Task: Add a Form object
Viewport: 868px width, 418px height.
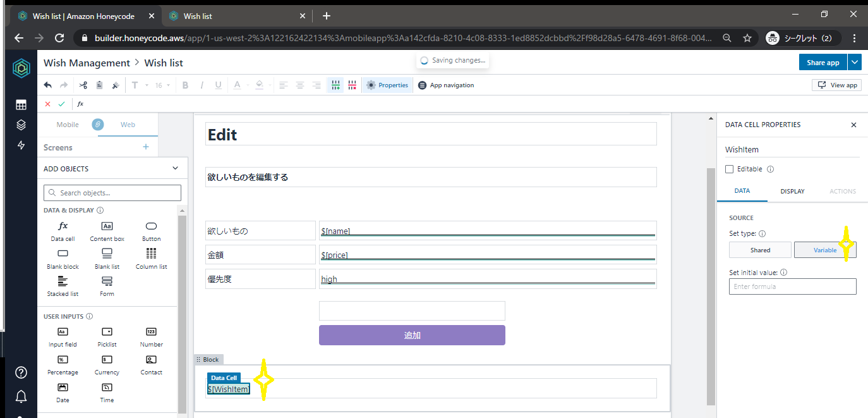Action: click(x=107, y=286)
